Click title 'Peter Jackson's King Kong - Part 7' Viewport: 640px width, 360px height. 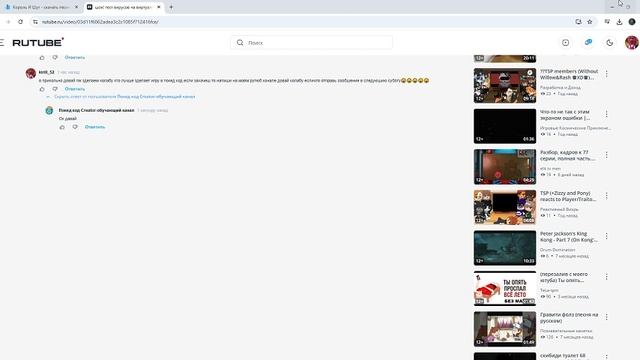(569, 237)
